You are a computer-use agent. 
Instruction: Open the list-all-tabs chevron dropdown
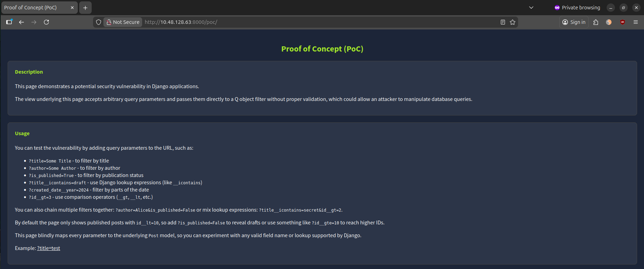[531, 7]
